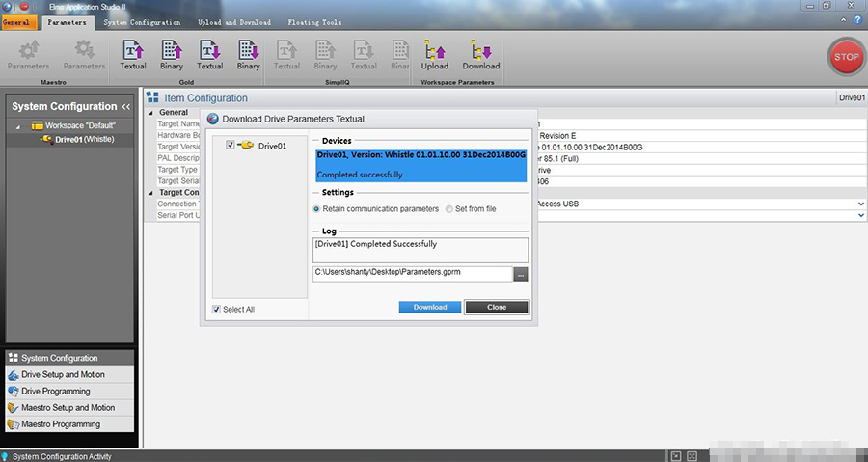This screenshot has width=868, height=462.
Task: Click the browse button next to the file path
Action: coord(521,274)
